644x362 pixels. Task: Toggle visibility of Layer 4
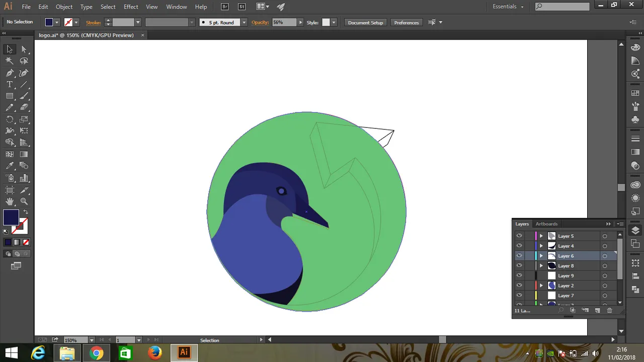pyautogui.click(x=519, y=246)
